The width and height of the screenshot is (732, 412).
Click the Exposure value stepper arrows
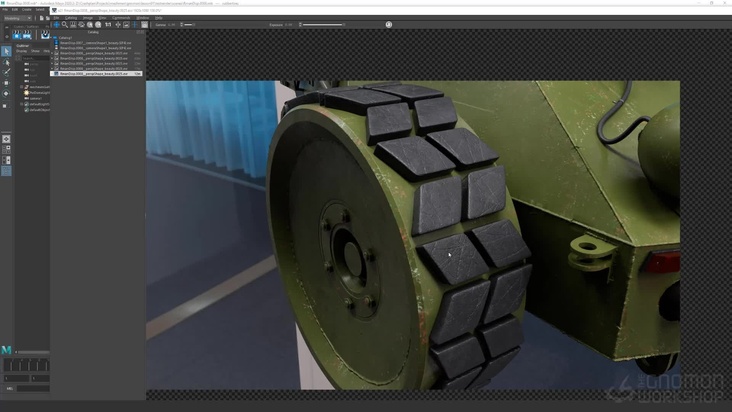[x=300, y=25]
